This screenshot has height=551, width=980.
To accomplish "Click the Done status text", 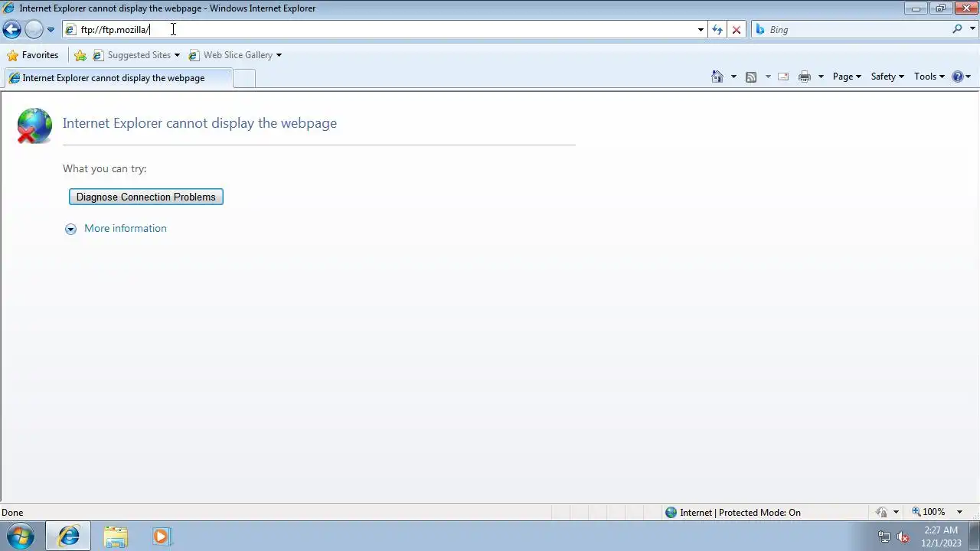I will 12,513.
